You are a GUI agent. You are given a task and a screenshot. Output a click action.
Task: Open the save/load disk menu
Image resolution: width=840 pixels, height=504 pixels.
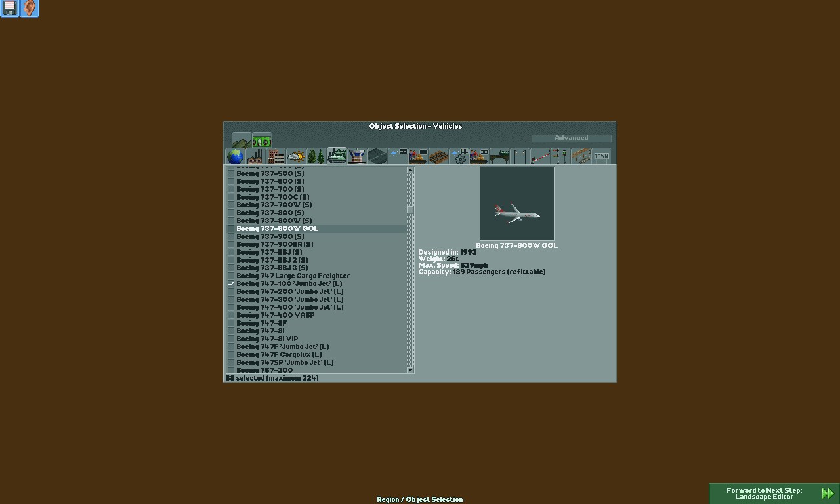coord(9,9)
